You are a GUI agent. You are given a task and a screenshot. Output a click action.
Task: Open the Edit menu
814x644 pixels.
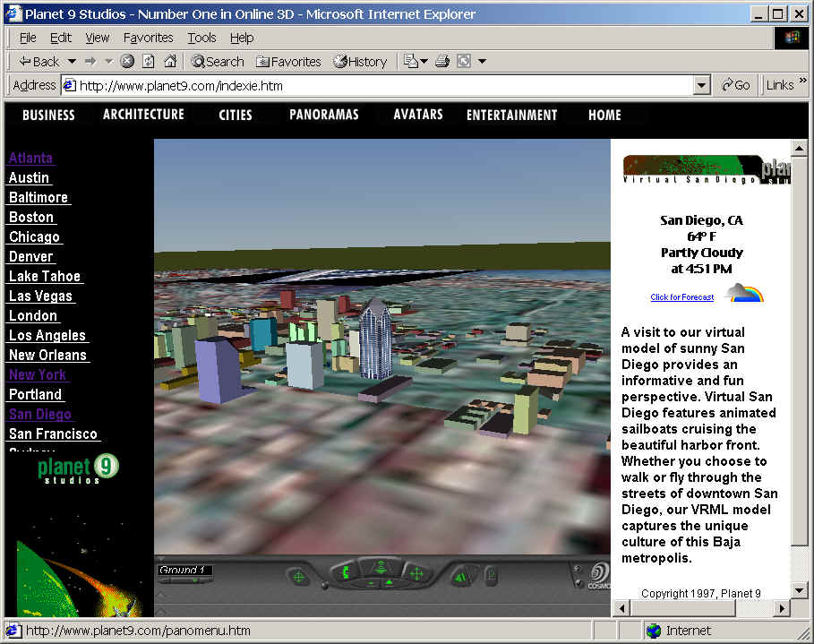point(60,38)
